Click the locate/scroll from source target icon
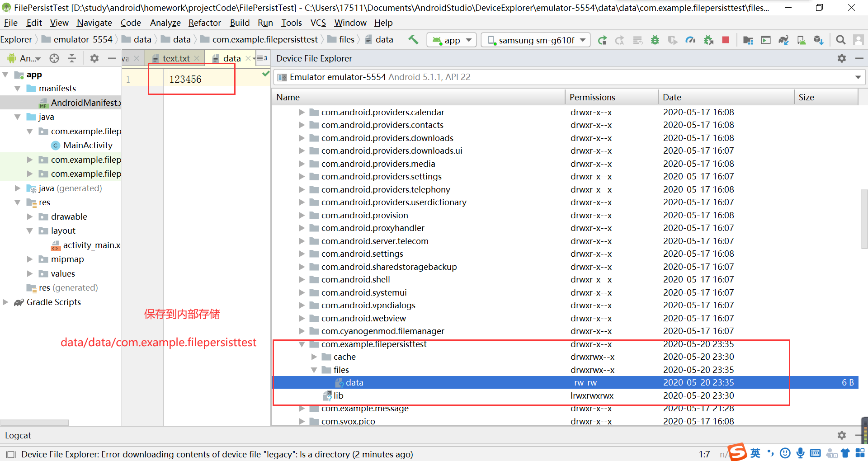The image size is (868, 461). click(x=54, y=58)
